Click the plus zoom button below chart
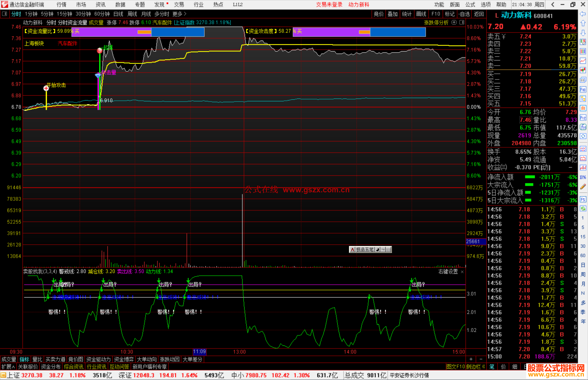 (471, 359)
